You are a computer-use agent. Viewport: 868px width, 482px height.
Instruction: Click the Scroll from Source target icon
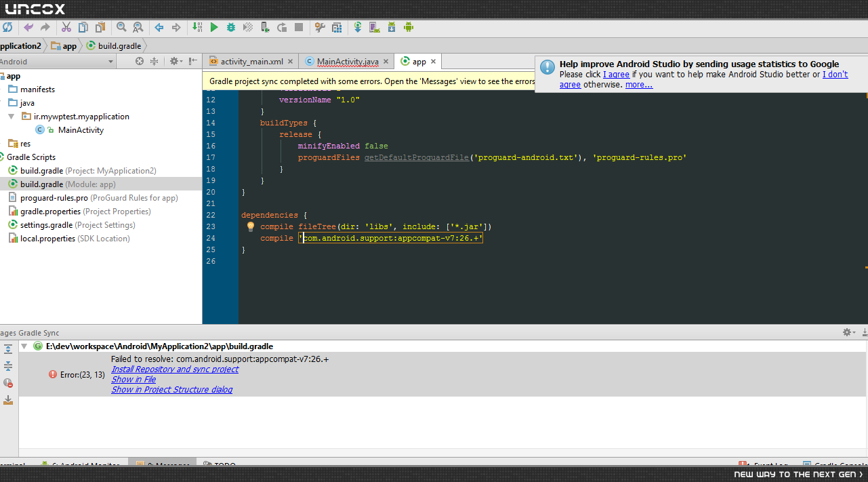[140, 62]
